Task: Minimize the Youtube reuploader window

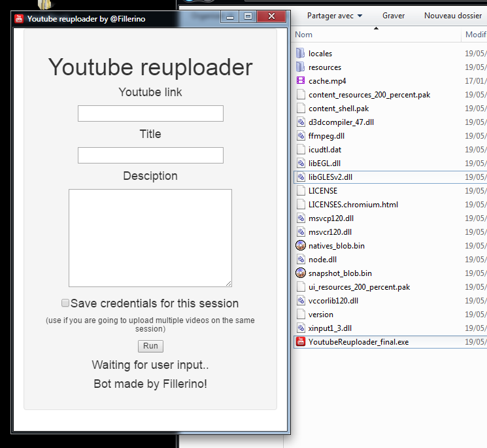Action: (x=230, y=16)
